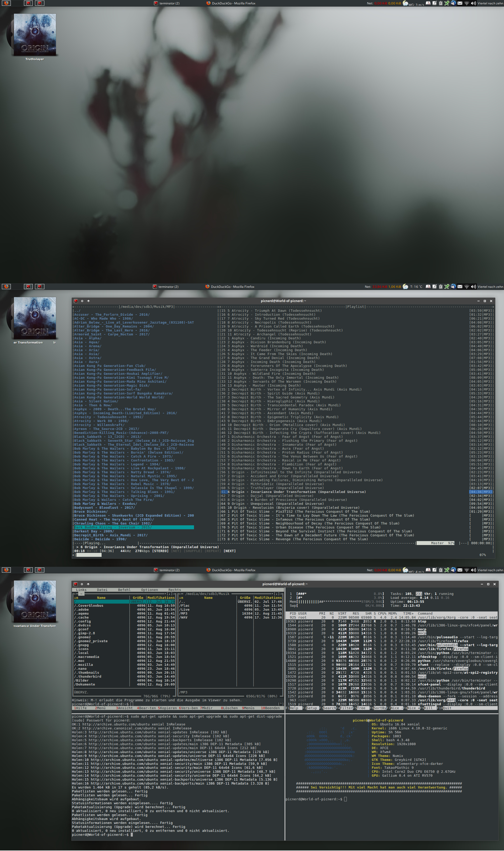The image size is (504, 851).
Task: Open Wi-Fi network icon in bottom desktop panel
Action: pyautogui.click(x=467, y=570)
